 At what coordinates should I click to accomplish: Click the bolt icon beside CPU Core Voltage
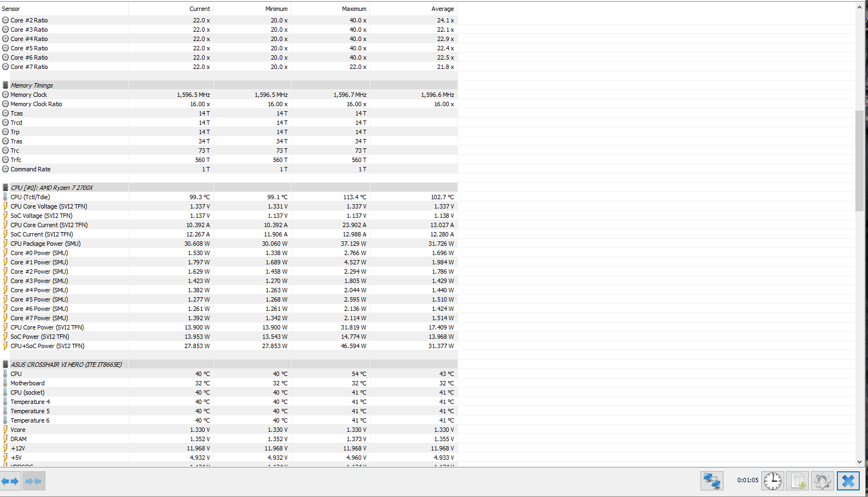tap(5, 206)
